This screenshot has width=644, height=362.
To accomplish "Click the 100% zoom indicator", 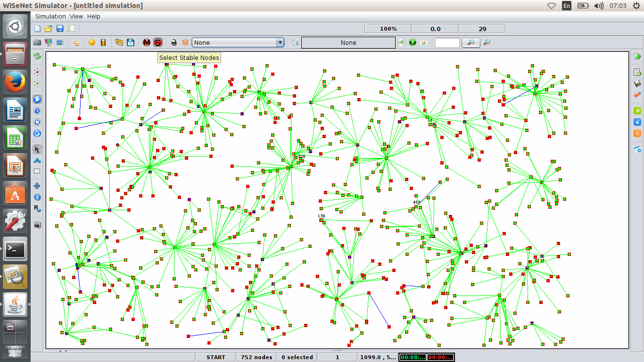I will (388, 29).
